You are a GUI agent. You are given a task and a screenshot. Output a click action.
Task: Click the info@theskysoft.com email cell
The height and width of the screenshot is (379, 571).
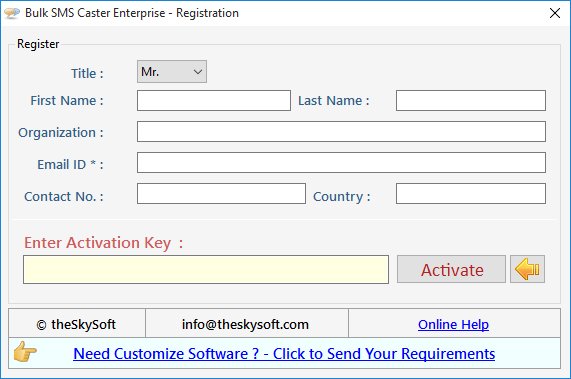(x=247, y=324)
